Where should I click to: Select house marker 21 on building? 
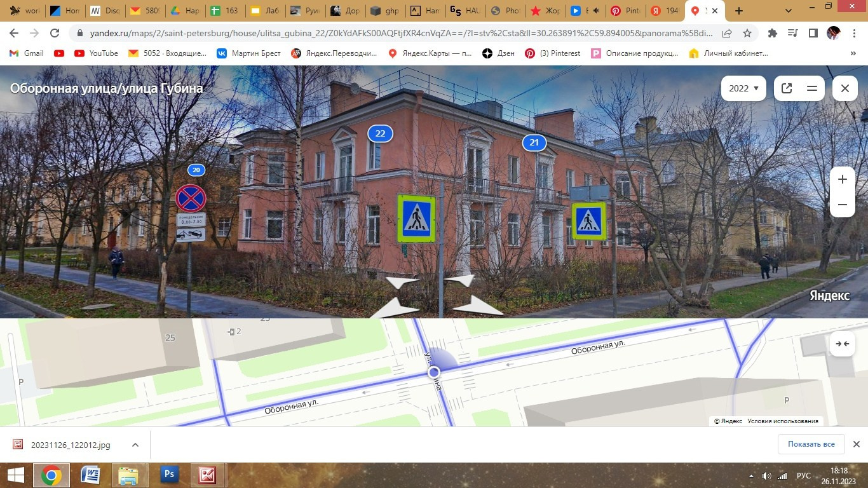point(534,142)
